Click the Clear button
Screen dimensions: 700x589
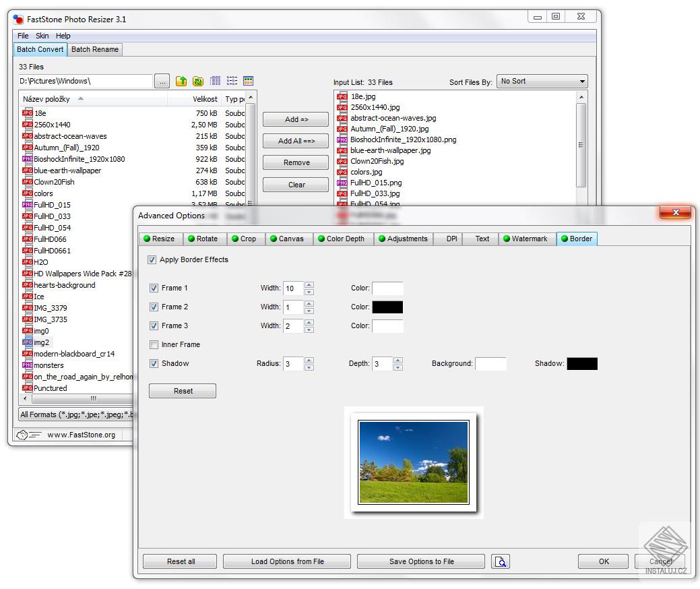coord(296,185)
